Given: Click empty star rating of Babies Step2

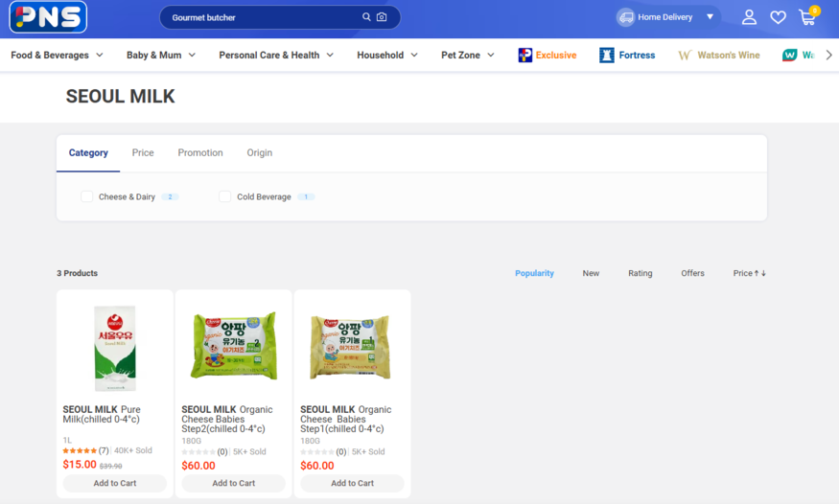Looking at the screenshot, I should click(x=198, y=451).
